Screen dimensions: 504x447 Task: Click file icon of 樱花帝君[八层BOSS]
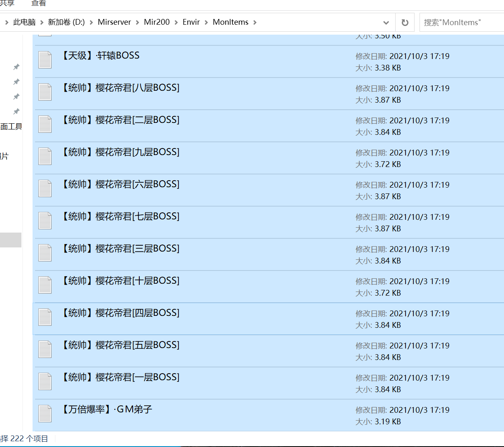pyautogui.click(x=45, y=92)
